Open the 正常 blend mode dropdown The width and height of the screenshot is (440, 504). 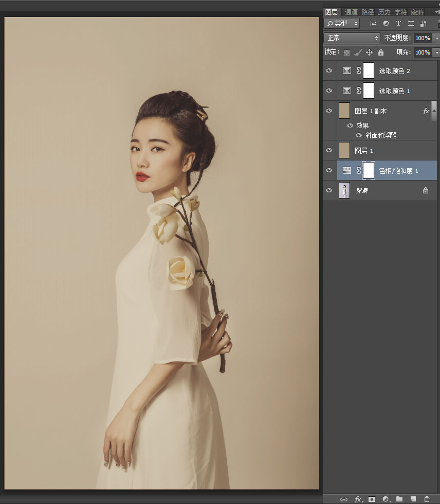click(352, 38)
